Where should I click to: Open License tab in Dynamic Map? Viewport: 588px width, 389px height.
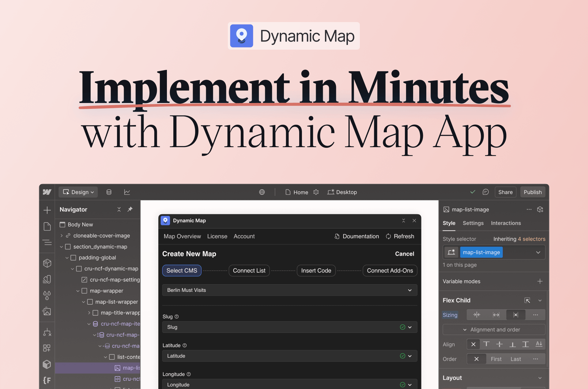[x=217, y=236]
